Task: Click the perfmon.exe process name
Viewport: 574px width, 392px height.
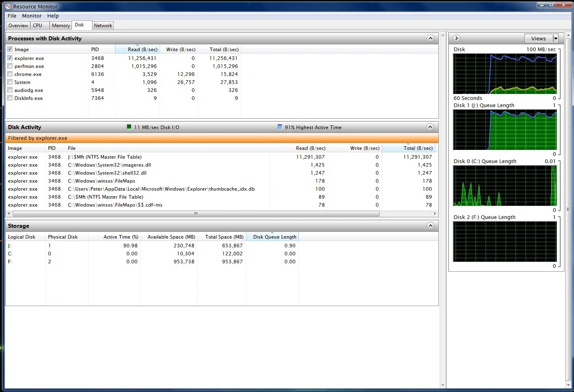Action: 29,66
